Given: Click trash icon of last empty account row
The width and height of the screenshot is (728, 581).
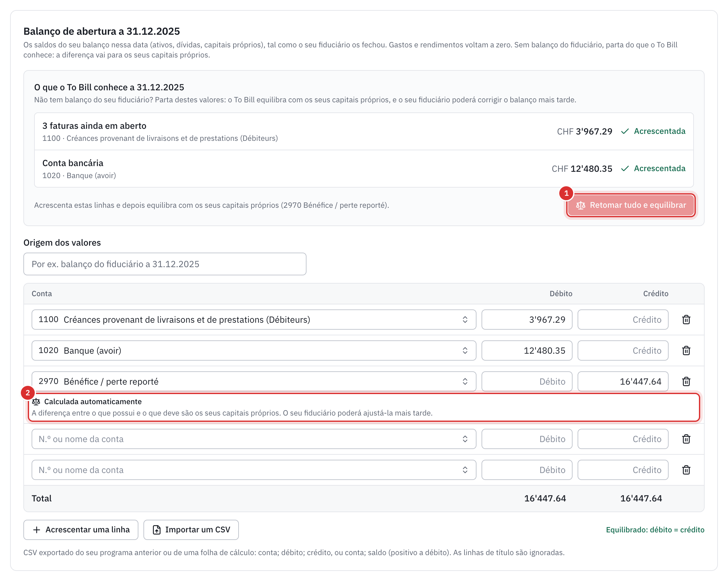Looking at the screenshot, I should 686,470.
